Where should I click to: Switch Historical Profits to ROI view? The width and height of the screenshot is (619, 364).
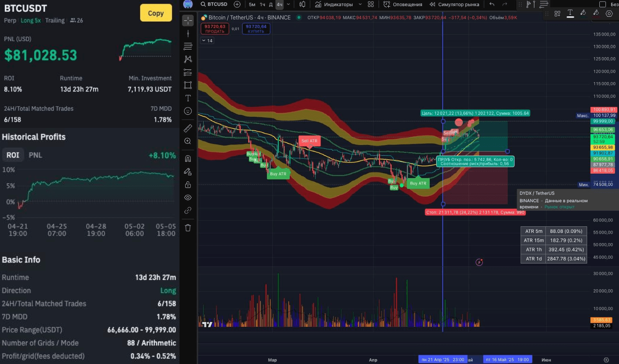click(13, 155)
